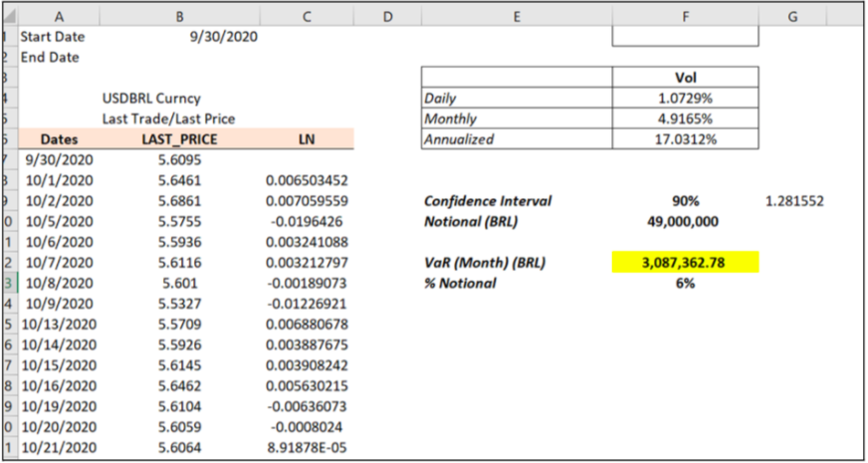Click the Daily label cell

(x=517, y=99)
